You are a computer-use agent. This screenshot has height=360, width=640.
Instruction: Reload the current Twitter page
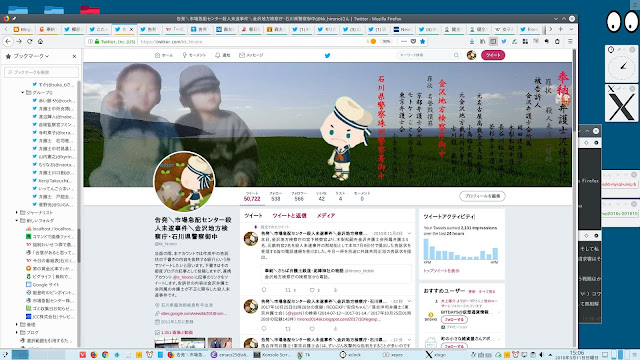click(x=29, y=41)
